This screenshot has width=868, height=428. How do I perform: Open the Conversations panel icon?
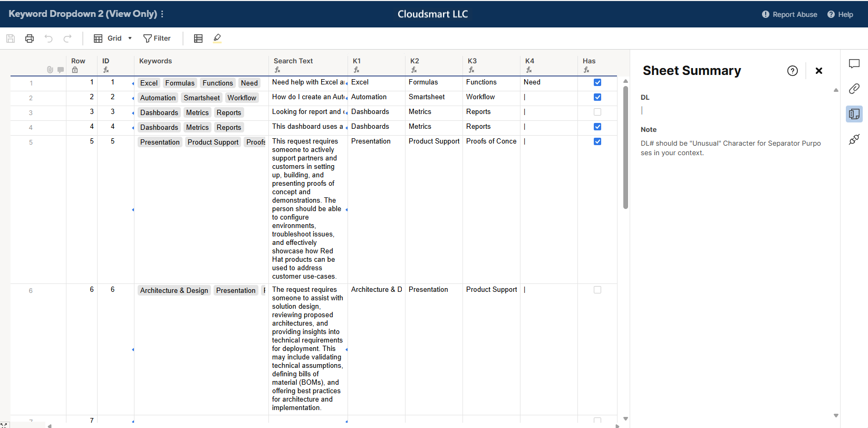pos(854,64)
